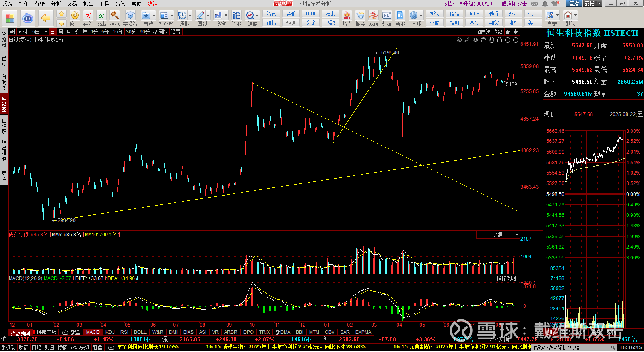Image resolution: width=644 pixels, height=352 pixels.
Task: Expand the 画线 dropdown arrow
Action: coord(208,16)
